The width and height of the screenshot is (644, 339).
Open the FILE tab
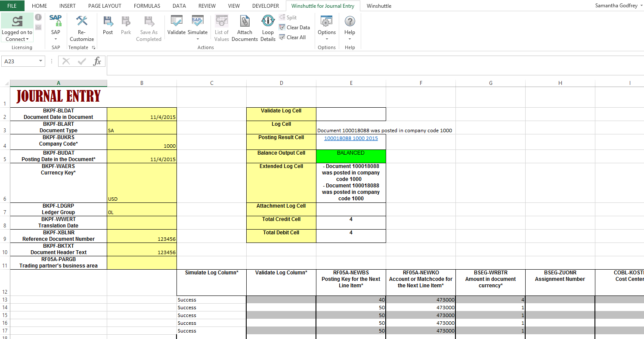(12, 6)
